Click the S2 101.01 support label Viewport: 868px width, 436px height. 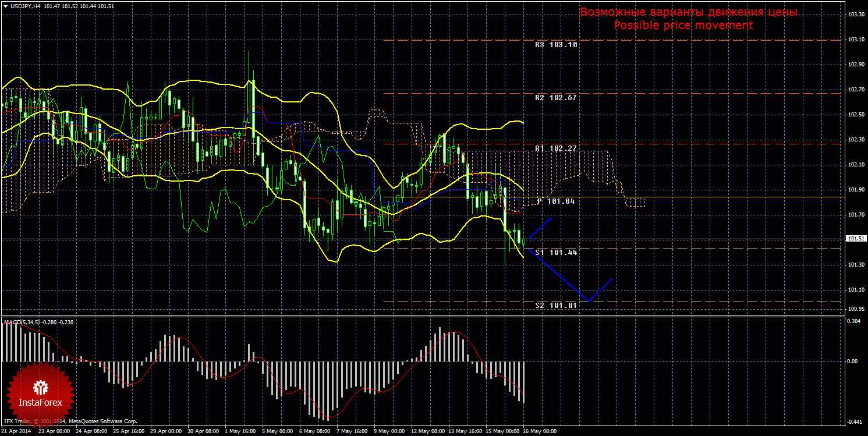pyautogui.click(x=556, y=304)
